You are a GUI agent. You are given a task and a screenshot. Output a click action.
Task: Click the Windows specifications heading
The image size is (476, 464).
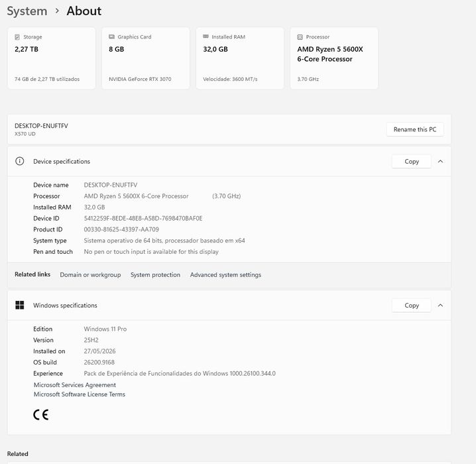click(x=65, y=306)
